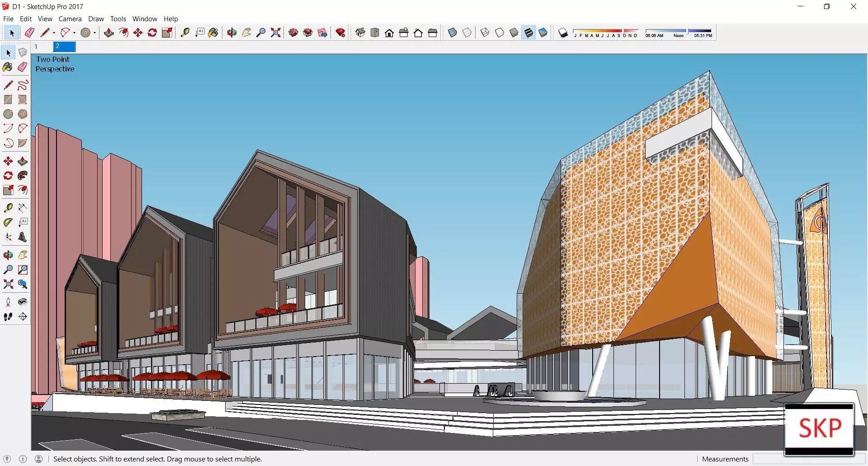Select the Make Component tool
The width and height of the screenshot is (868, 466).
23,53
